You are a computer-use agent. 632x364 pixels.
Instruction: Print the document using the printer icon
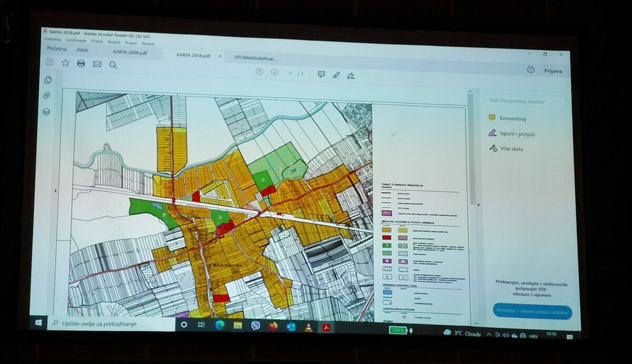click(x=81, y=64)
